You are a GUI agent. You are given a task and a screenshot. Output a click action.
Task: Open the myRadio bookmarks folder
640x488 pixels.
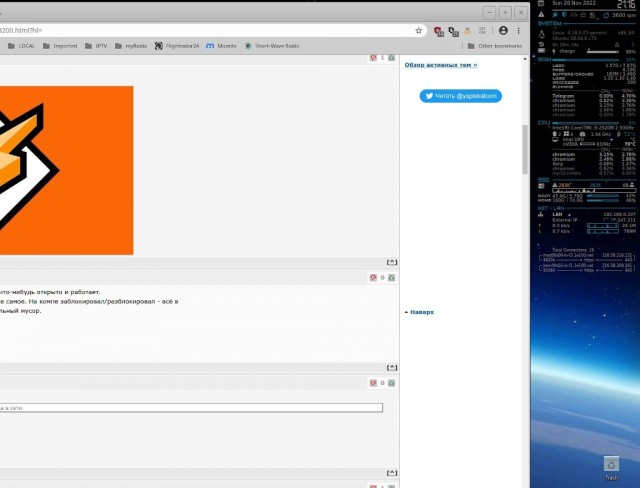click(x=131, y=46)
